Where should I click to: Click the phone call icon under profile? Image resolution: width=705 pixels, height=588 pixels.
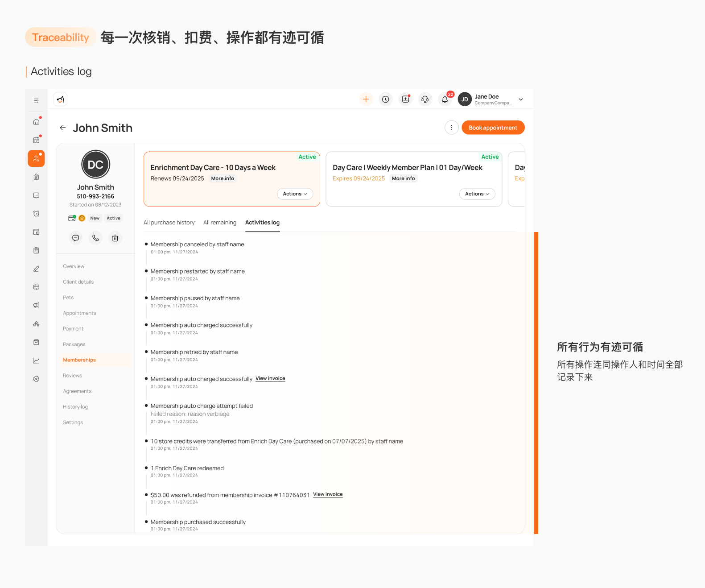[95, 238]
